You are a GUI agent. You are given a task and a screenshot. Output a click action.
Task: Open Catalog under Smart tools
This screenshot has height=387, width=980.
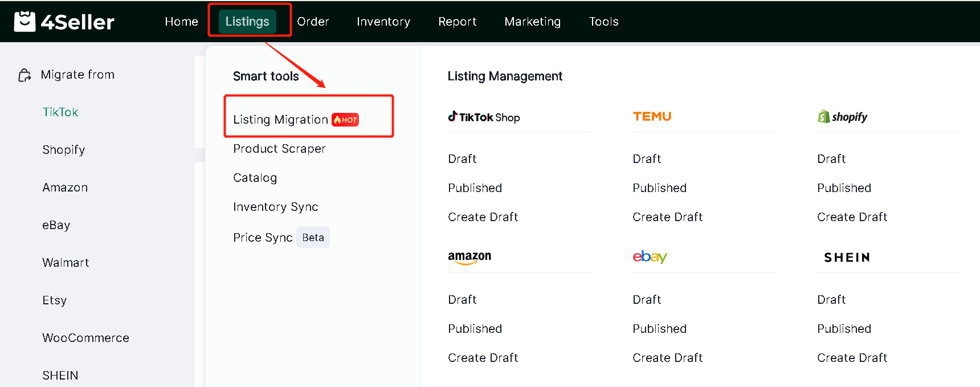[255, 178]
